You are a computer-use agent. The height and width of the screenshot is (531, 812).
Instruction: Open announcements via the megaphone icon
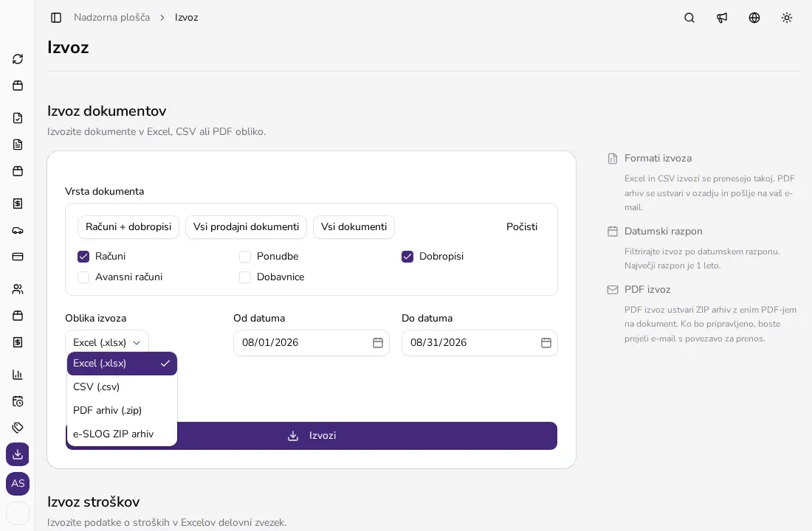(722, 18)
